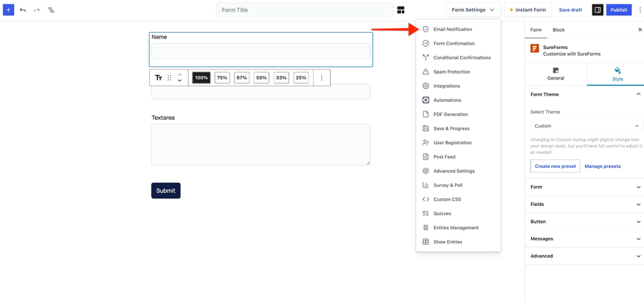Set field width to 25%
This screenshot has height=304, width=644.
(x=301, y=77)
